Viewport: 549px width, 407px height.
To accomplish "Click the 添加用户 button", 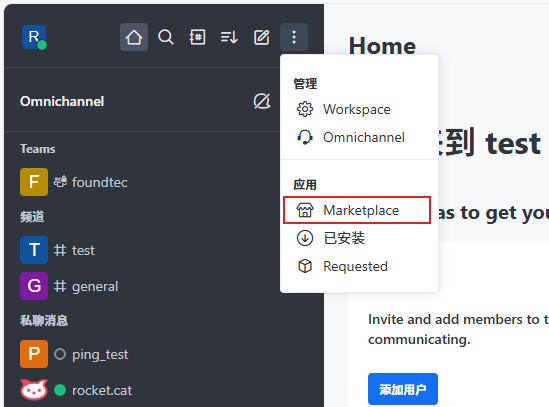I will pos(403,389).
